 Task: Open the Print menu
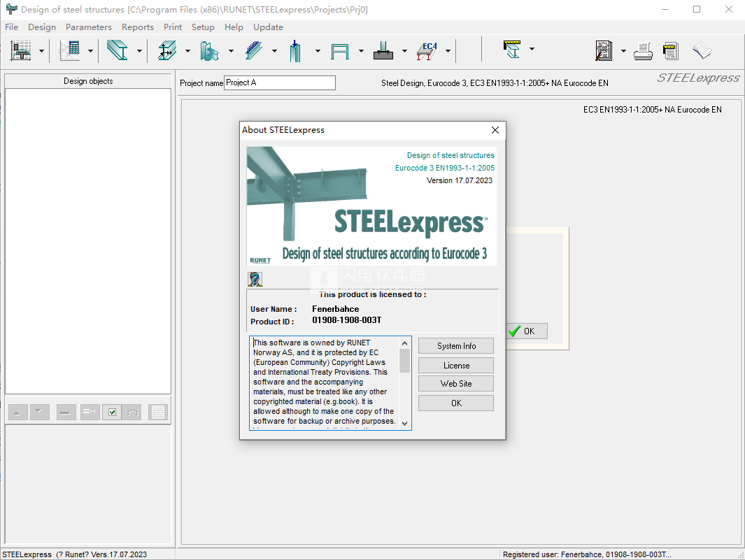(173, 27)
